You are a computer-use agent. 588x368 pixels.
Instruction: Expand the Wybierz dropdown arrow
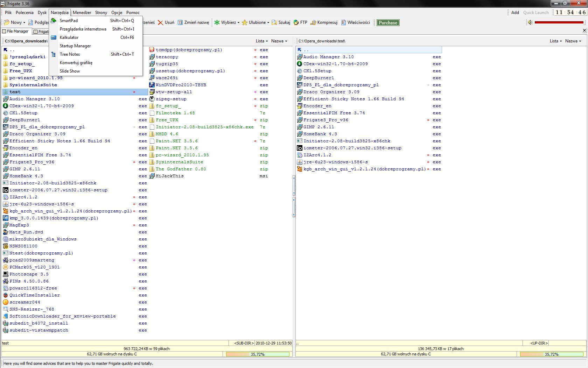pos(238,22)
